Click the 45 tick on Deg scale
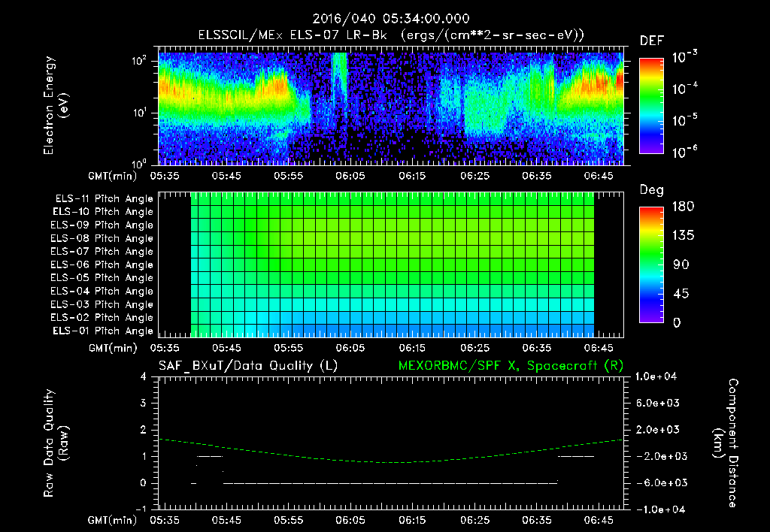This screenshot has height=532, width=770. coord(681,294)
